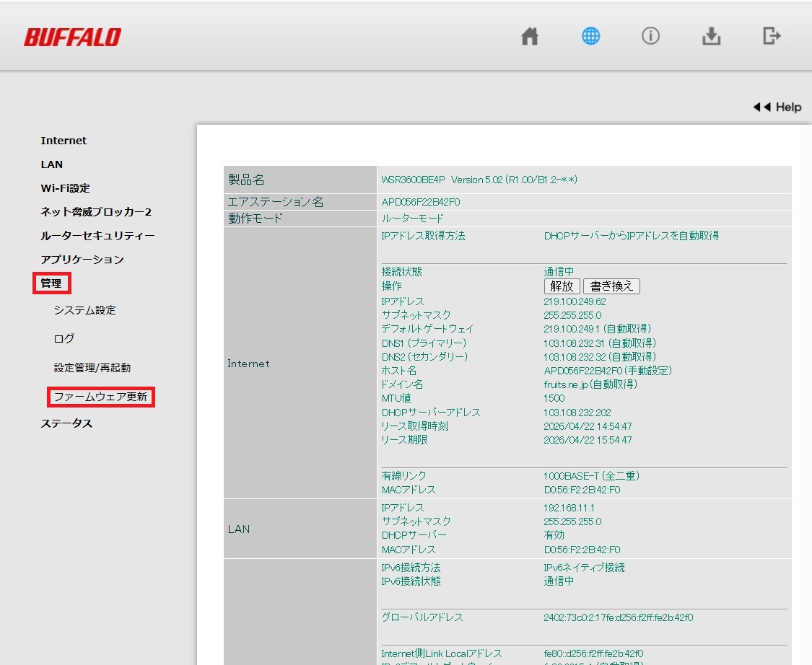Select ログ submenu item
Screen dimensions: 812x665
coord(64,338)
